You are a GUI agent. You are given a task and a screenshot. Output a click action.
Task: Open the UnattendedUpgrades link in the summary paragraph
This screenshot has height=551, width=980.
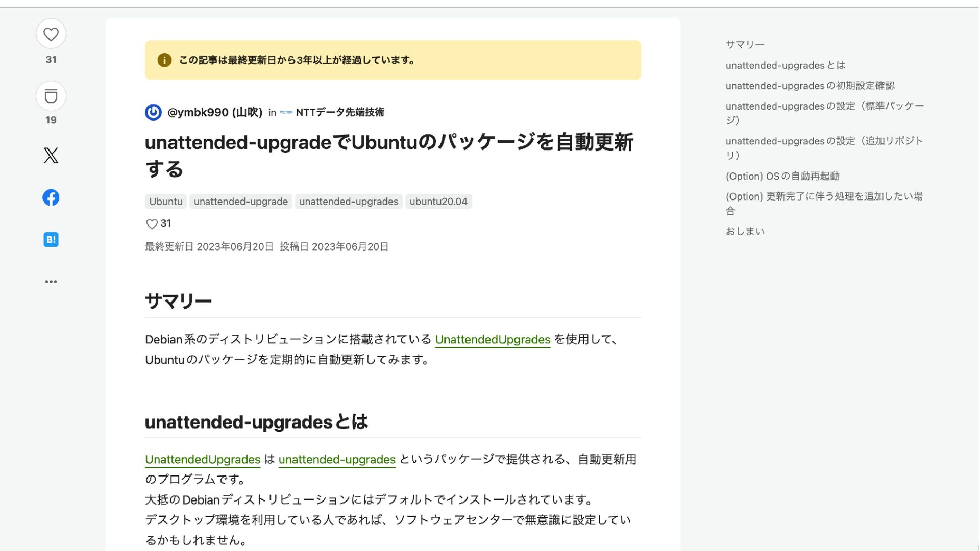(x=493, y=340)
